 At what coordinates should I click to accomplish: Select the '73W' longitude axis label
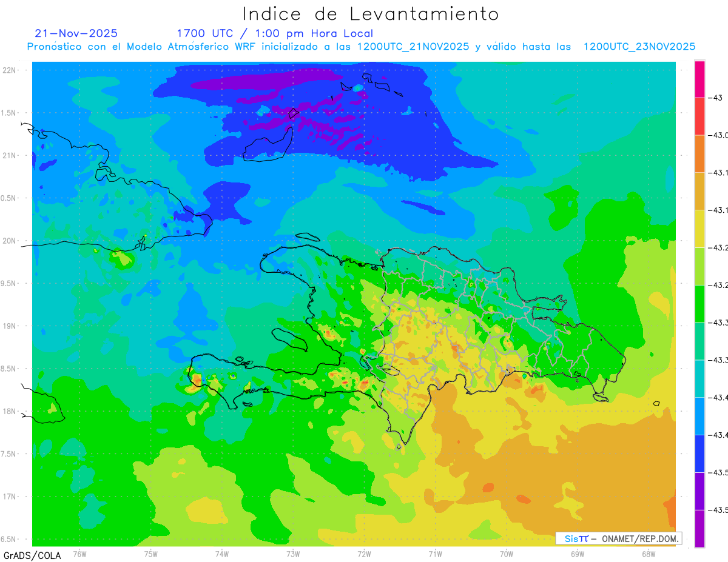tap(293, 554)
